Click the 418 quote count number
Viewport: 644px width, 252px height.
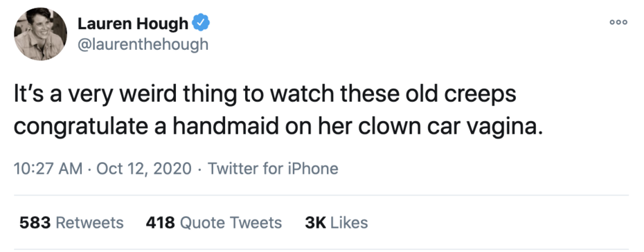click(161, 223)
